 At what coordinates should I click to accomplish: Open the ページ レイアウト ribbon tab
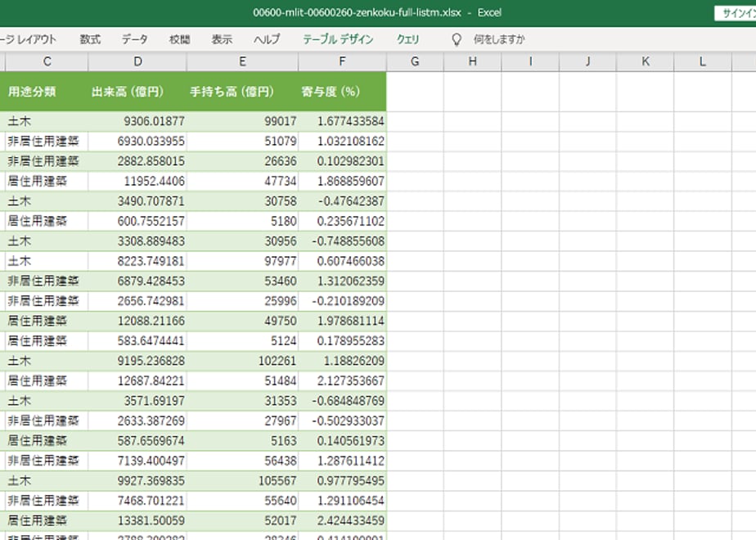[28, 39]
